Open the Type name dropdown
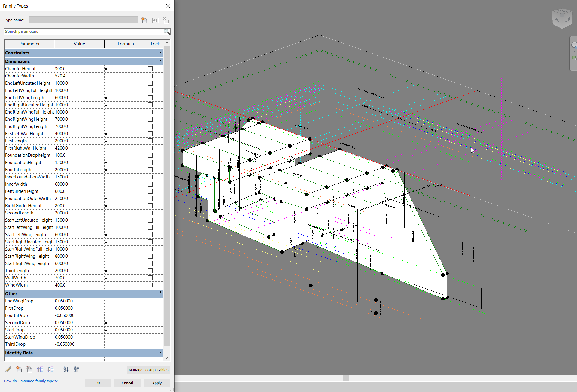This screenshot has height=392, width=577. (135, 20)
